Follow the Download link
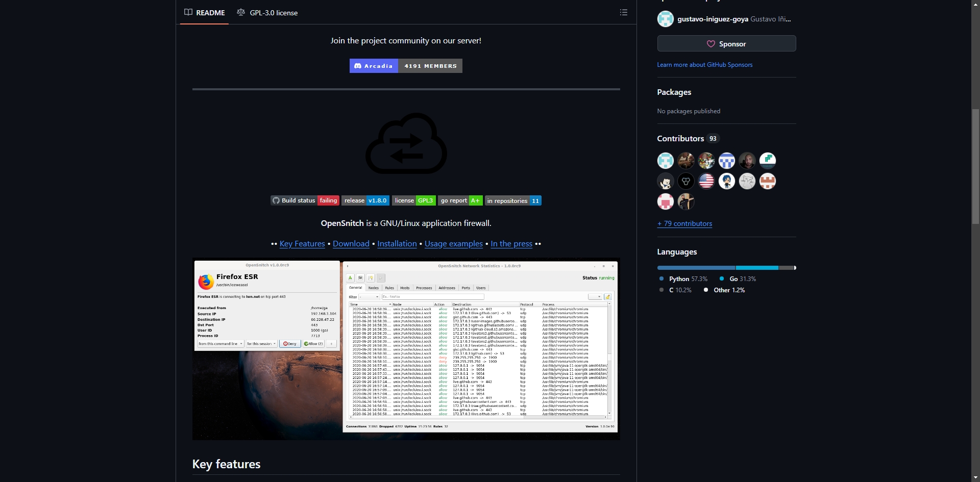 (351, 244)
